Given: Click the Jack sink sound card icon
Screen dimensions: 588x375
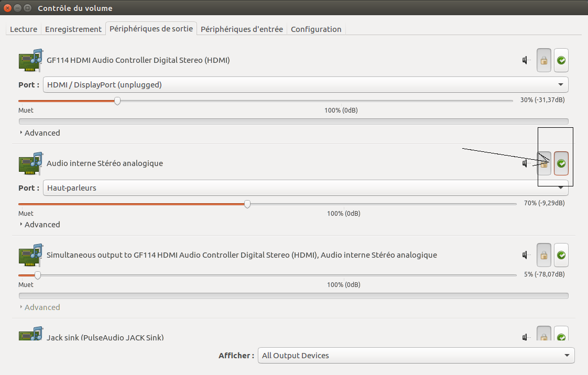Looking at the screenshot, I should (x=30, y=336).
